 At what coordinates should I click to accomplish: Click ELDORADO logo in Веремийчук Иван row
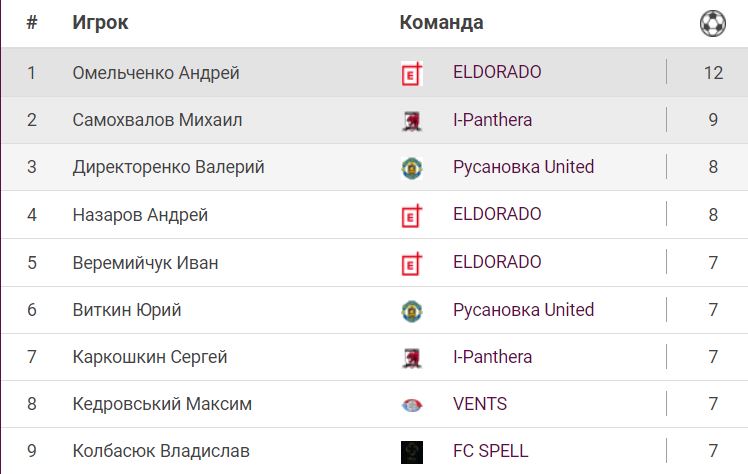411,263
